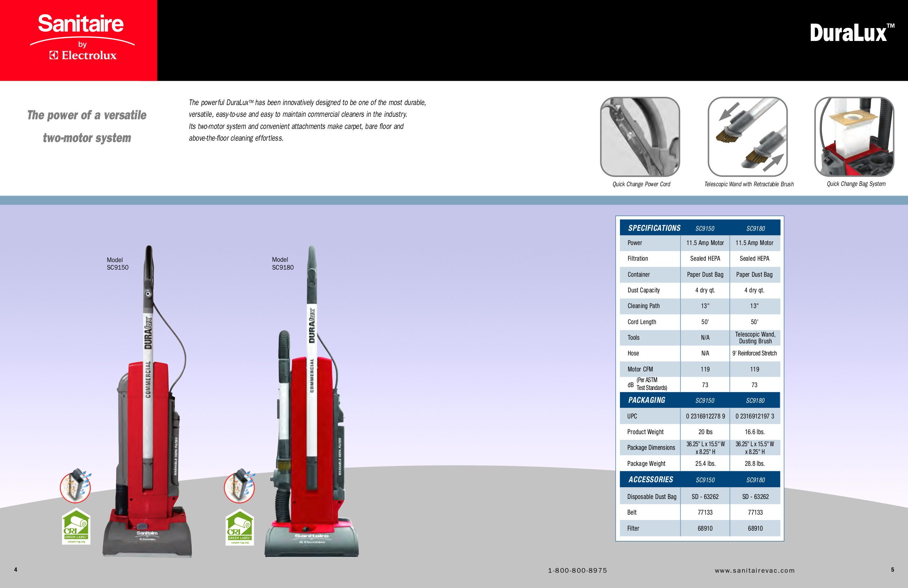
Task: Select the Model SC9150 label
Action: [x=118, y=263]
